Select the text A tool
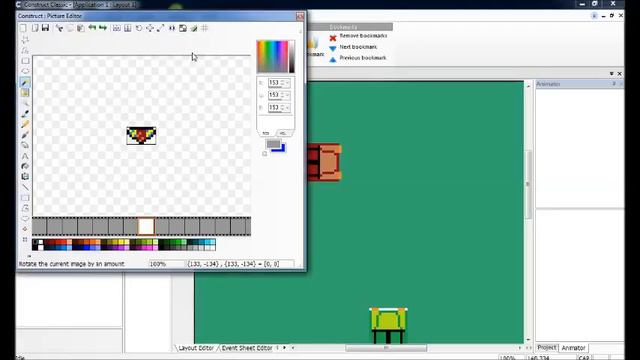 (25, 156)
